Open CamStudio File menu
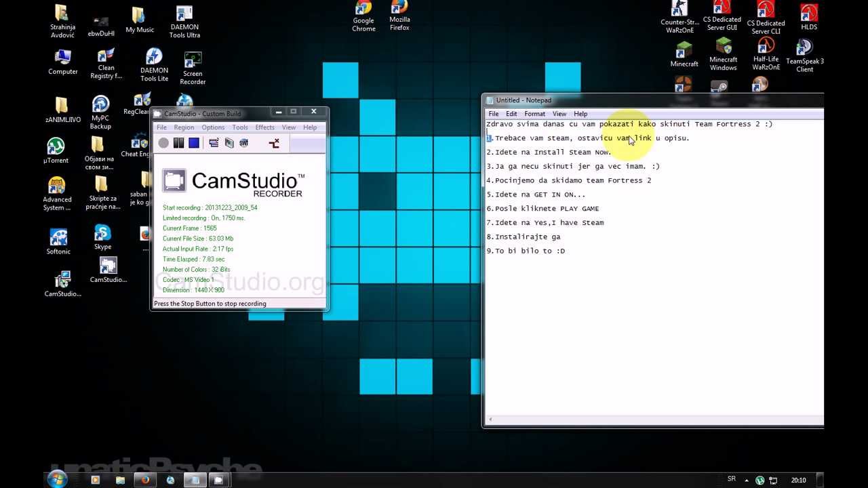This screenshot has height=488, width=868. click(x=161, y=127)
